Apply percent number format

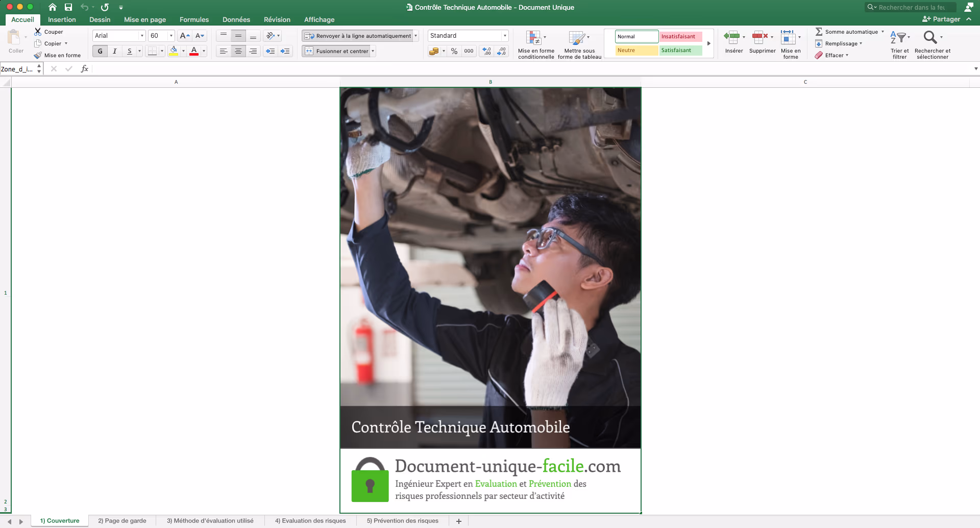tap(454, 51)
